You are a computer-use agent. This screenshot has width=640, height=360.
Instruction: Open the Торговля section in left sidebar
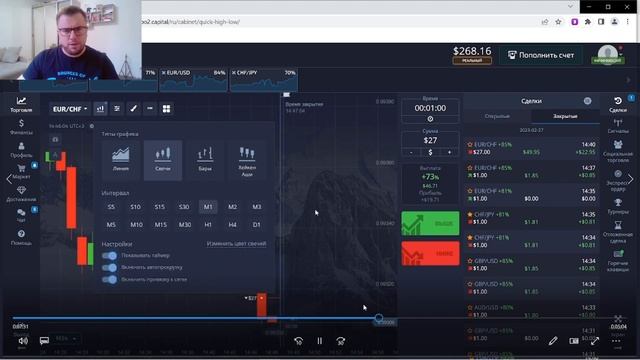coord(21,104)
